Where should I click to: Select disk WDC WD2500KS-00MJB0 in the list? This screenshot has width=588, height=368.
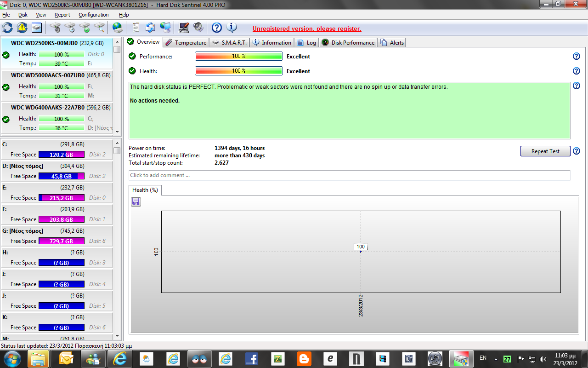point(57,53)
